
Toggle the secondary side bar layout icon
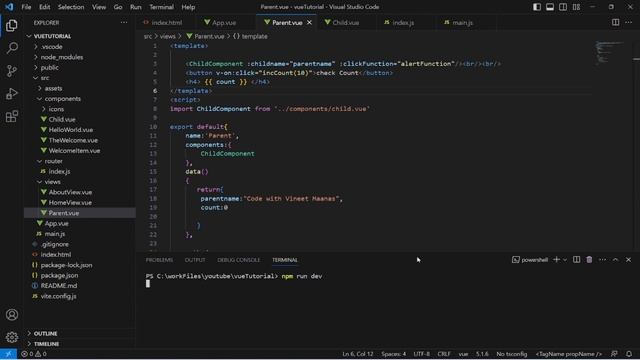[563, 7]
